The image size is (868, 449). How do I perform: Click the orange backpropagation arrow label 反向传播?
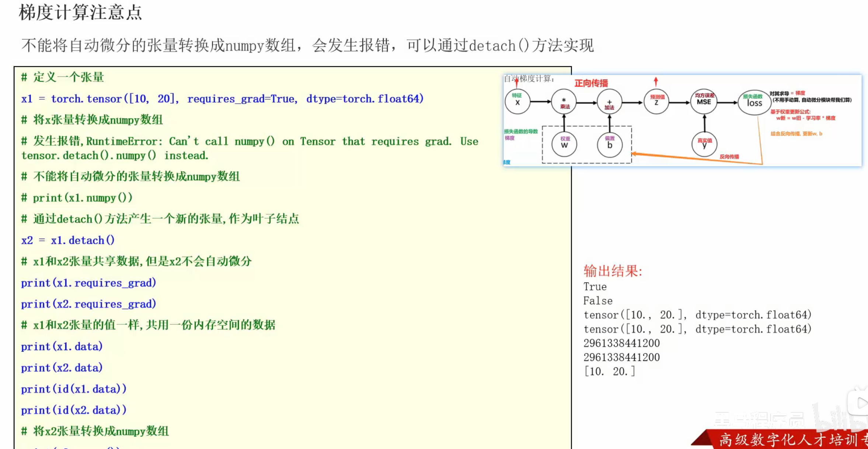coord(729,157)
